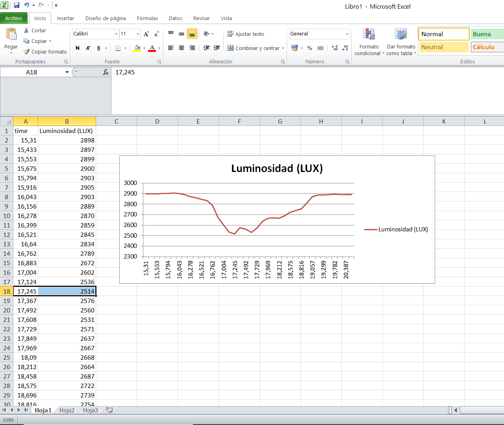Toggle Ajustar texto wrap option
Image resolution: width=504 pixels, height=425 pixels.
(246, 34)
